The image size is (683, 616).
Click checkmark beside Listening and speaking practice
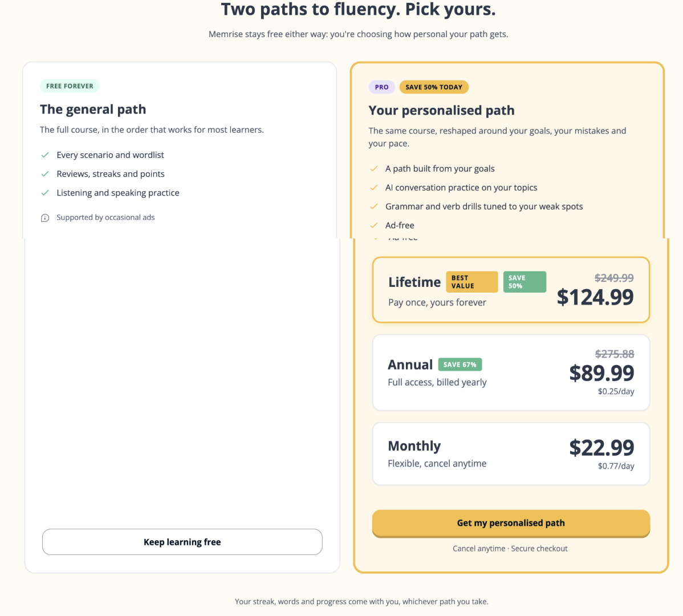(45, 193)
